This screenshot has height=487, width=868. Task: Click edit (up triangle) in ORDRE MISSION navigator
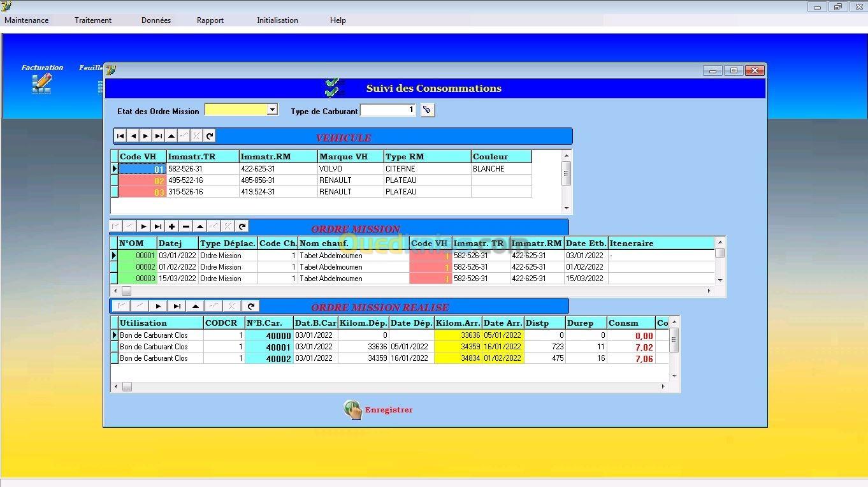[x=199, y=226]
